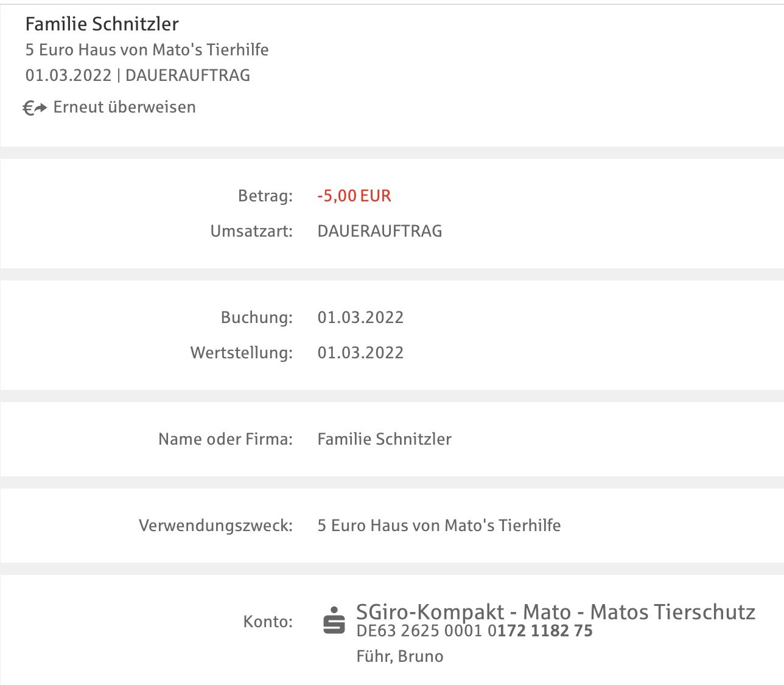Click the header date and DAUERAUFTRAG line
The width and height of the screenshot is (784, 685).
pyautogui.click(x=138, y=75)
